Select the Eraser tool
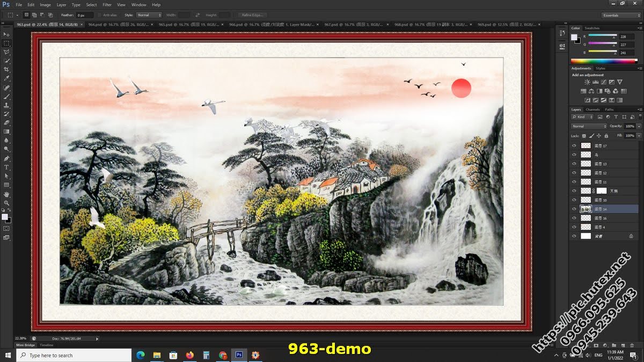This screenshot has height=362, width=644. pyautogui.click(x=6, y=123)
